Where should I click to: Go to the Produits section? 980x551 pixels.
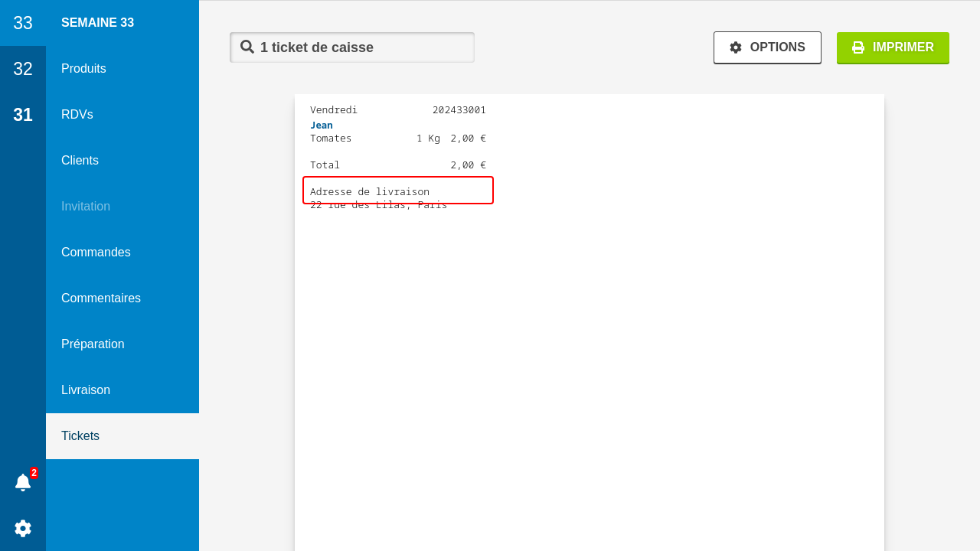(x=83, y=69)
